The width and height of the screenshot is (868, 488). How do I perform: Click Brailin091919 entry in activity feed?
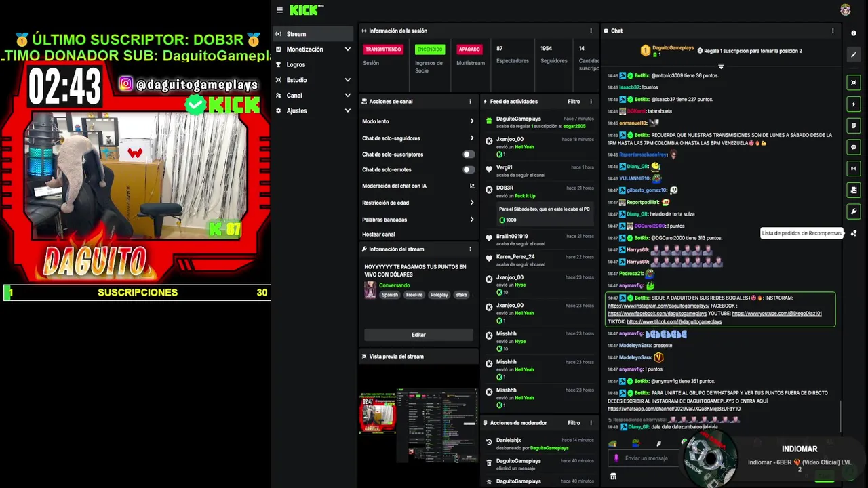tap(540, 240)
